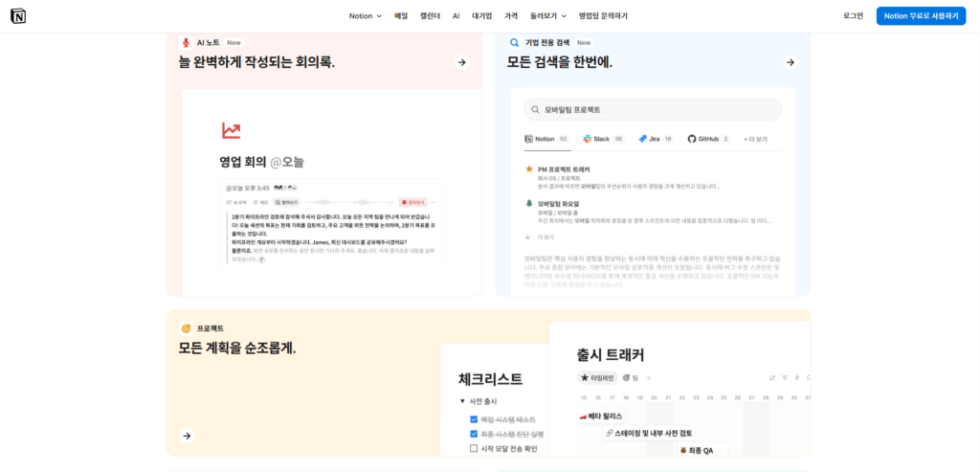Select the 받아쓰기 tab in meeting note
This screenshot has height=472, width=980.
[x=287, y=203]
